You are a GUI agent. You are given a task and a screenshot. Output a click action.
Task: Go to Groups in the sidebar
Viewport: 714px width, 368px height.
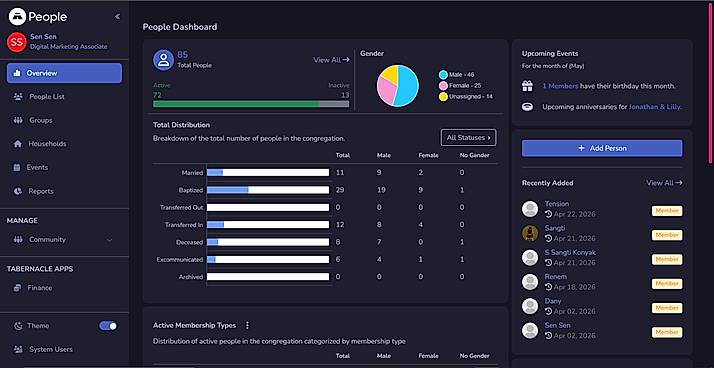41,120
